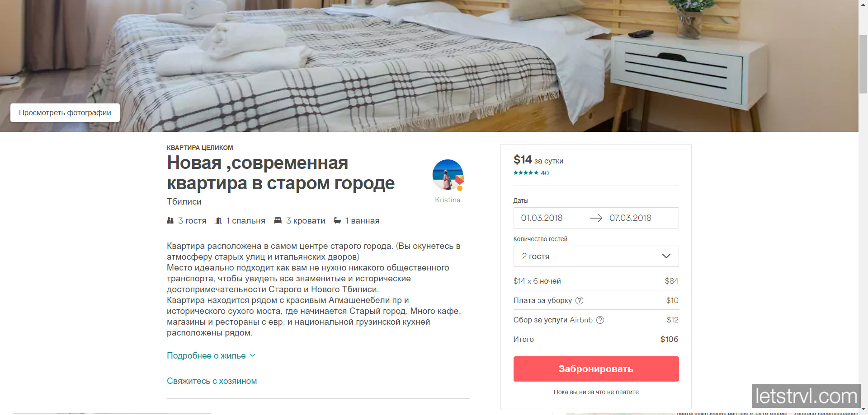
Task: Click the Свяжитесь с хозяином link
Action: point(212,381)
